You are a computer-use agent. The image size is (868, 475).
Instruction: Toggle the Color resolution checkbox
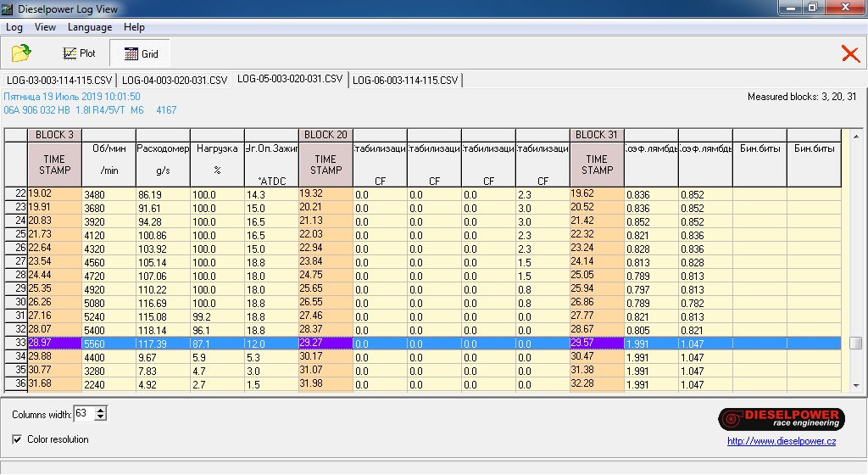click(x=18, y=439)
